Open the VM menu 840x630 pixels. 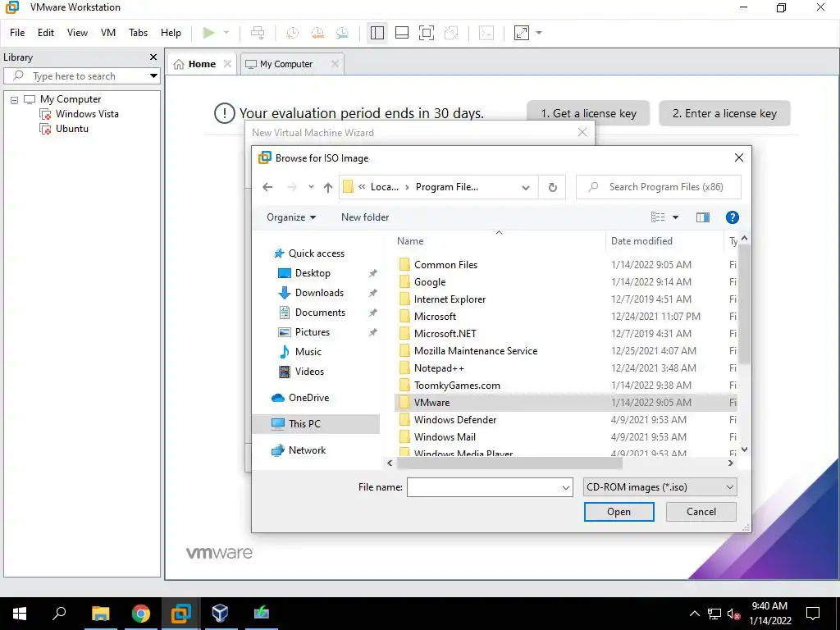[108, 33]
